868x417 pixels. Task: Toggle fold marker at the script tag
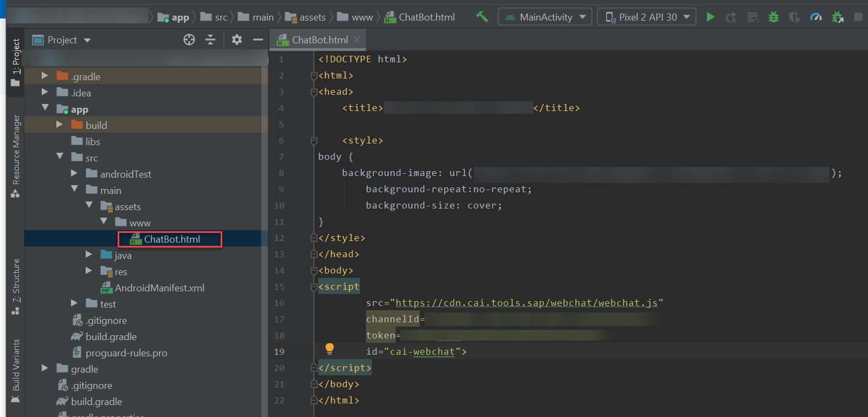pyautogui.click(x=314, y=287)
